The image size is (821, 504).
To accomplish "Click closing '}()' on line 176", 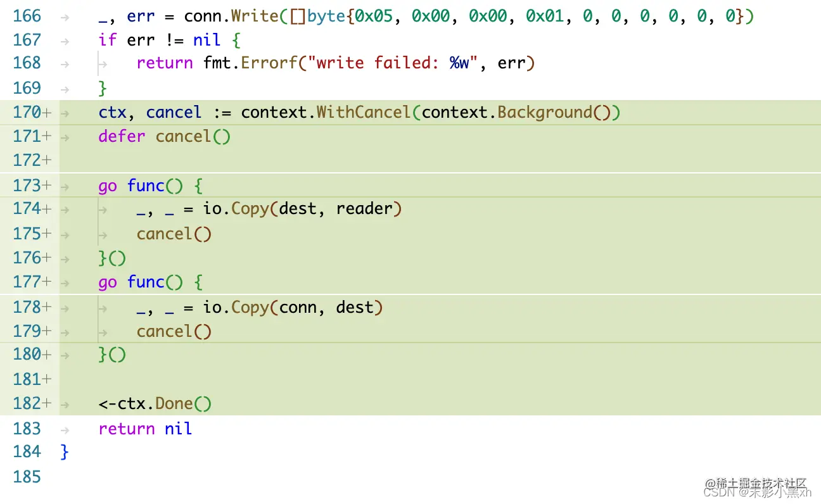I will (112, 258).
